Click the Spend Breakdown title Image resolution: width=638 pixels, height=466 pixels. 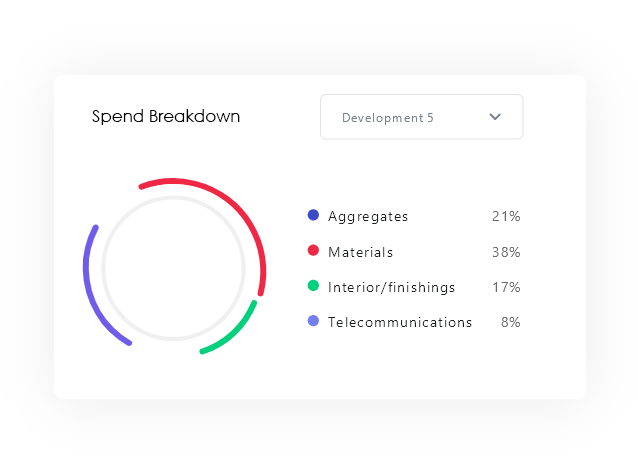point(166,116)
